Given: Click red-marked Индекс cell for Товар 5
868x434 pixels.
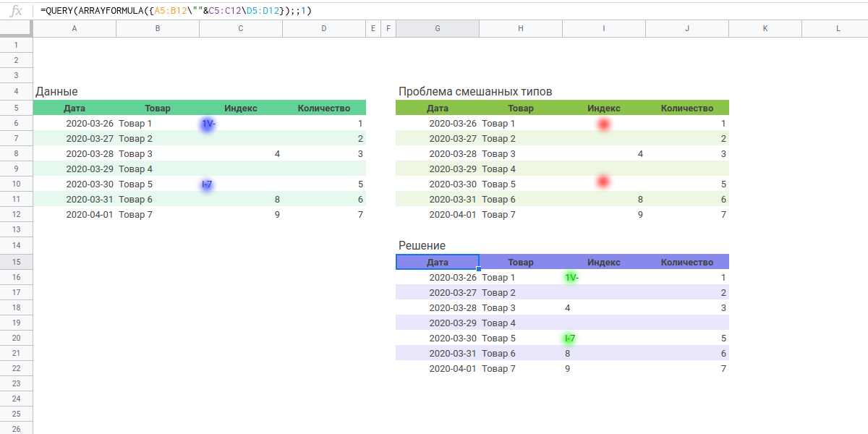Looking at the screenshot, I should coord(604,184).
